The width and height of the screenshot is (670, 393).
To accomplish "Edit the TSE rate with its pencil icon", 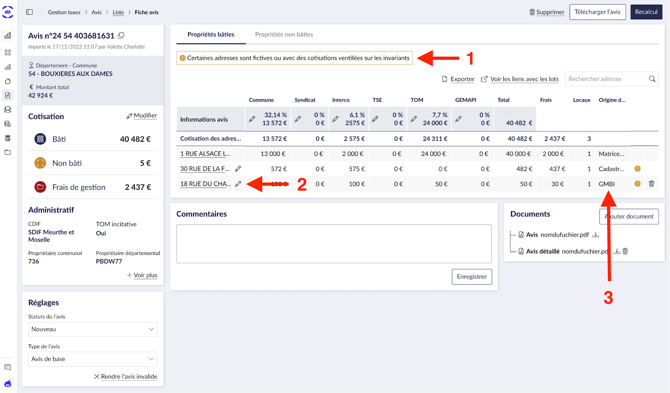I will 375,119.
